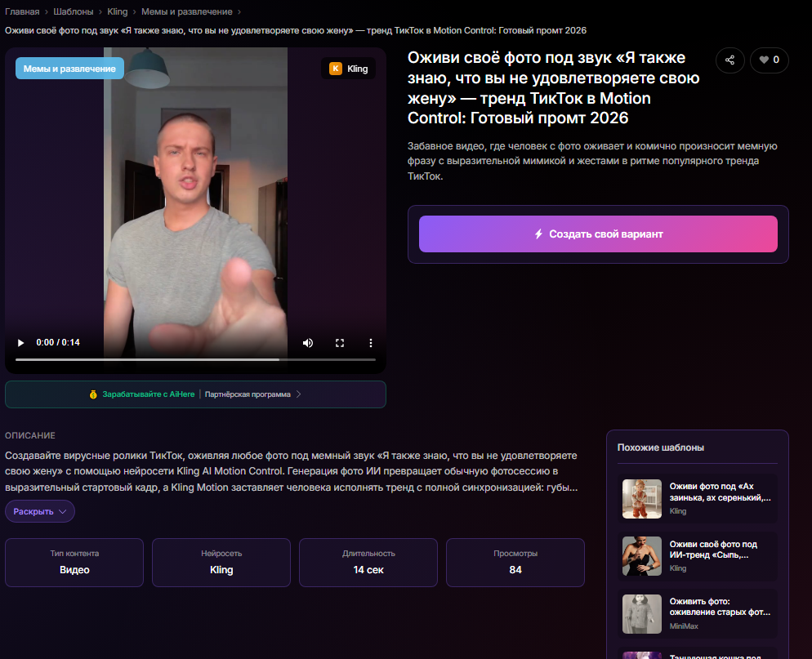
Task: Click the «Длительность 14 сек» card
Action: coord(368,563)
